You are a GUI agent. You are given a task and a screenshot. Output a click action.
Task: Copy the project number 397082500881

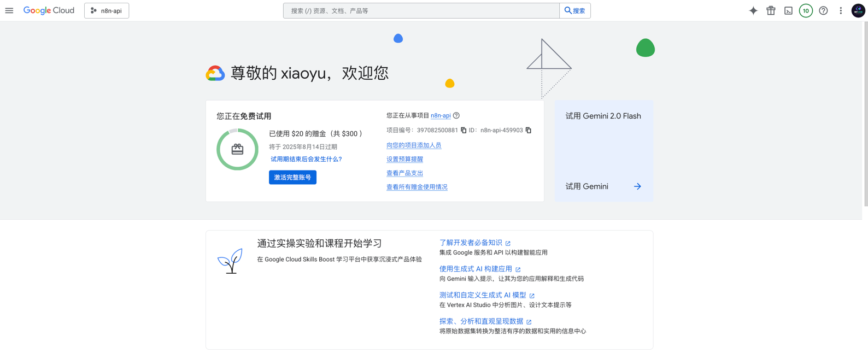click(464, 130)
